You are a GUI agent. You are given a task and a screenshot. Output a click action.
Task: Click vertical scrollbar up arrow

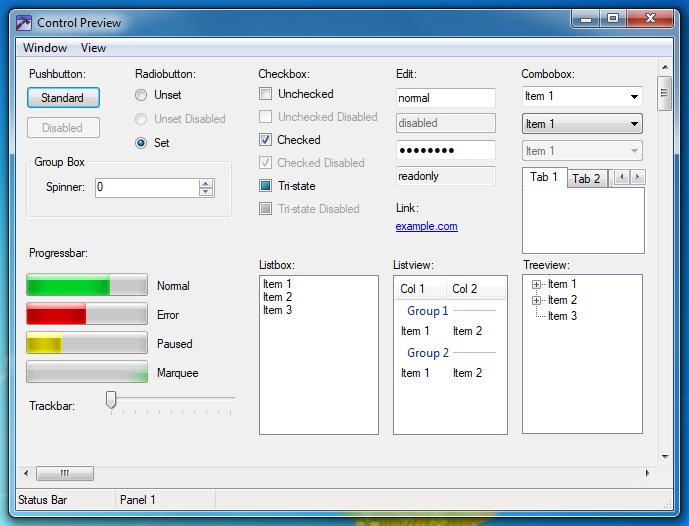pyautogui.click(x=663, y=67)
